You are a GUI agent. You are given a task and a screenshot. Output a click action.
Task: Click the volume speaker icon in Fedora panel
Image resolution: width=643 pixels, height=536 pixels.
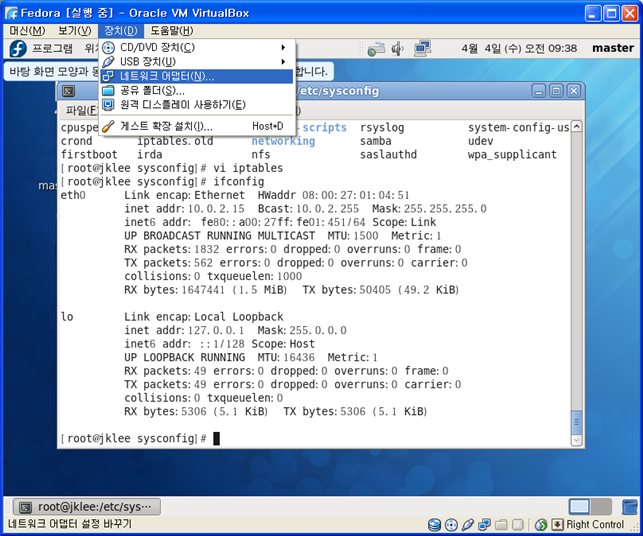click(x=398, y=49)
